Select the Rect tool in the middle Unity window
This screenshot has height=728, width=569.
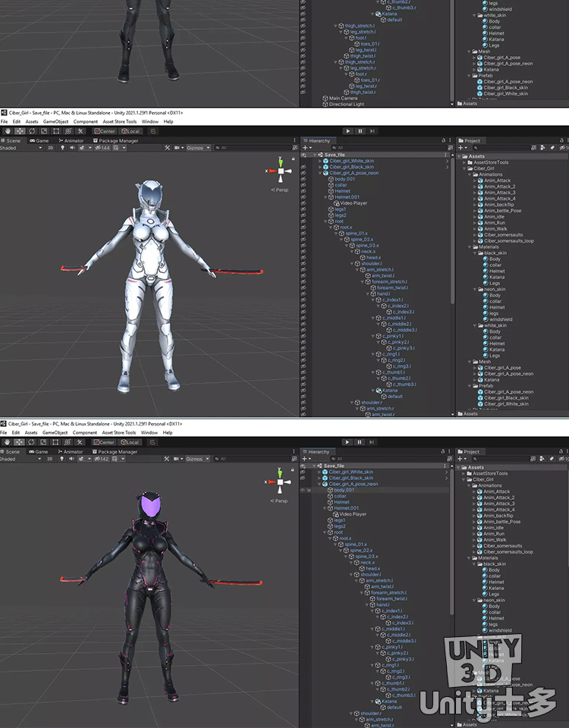[56, 131]
